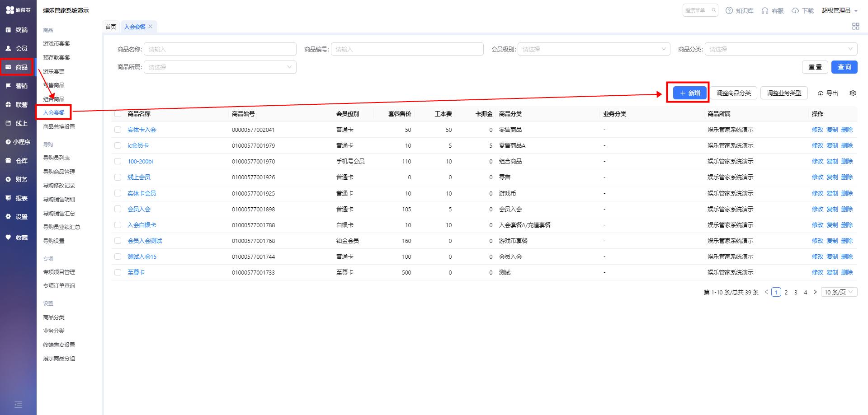The width and height of the screenshot is (868, 415).
Task: Check the 至尊卡 row checkbox
Action: tap(118, 272)
